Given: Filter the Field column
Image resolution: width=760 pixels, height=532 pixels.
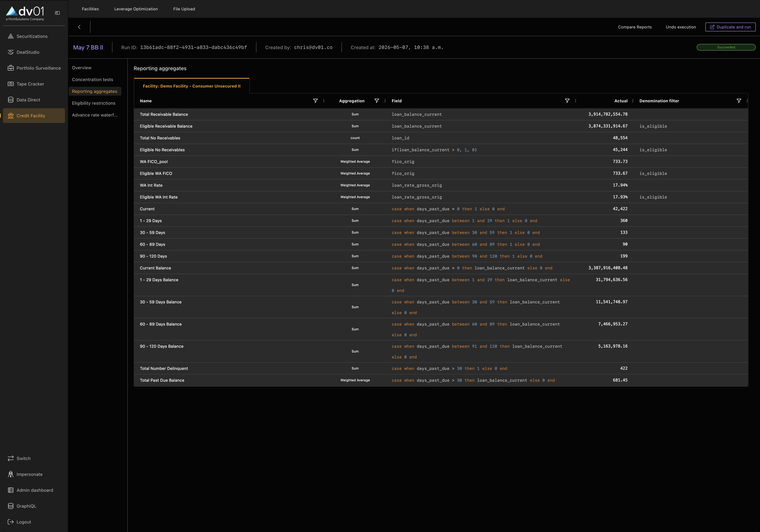Looking at the screenshot, I should 567,101.
